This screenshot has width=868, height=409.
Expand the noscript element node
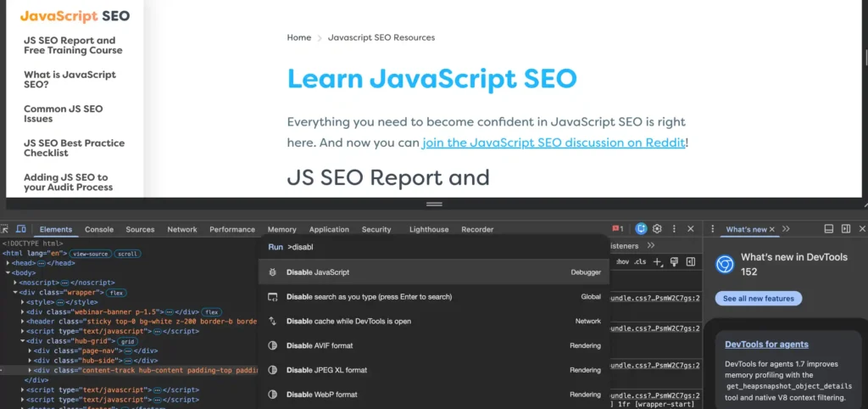point(15,283)
